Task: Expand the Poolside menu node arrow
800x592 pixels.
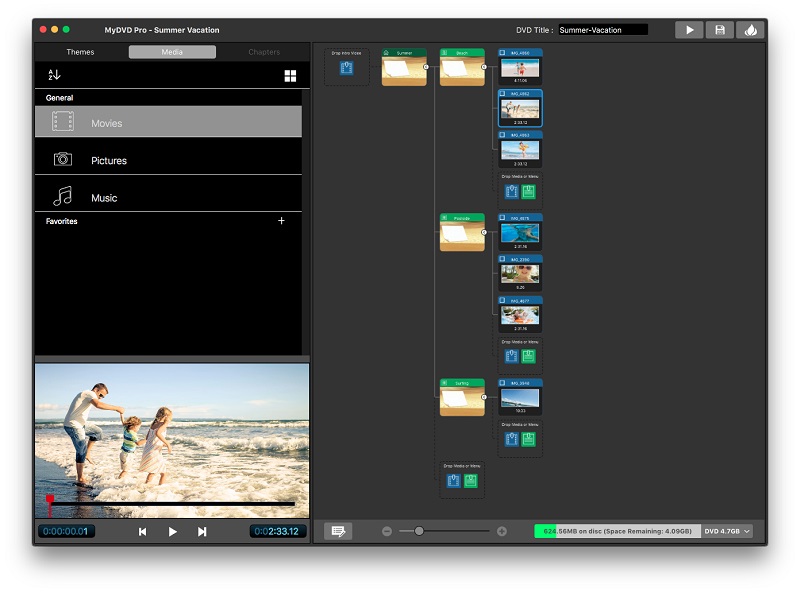Action: pos(483,232)
